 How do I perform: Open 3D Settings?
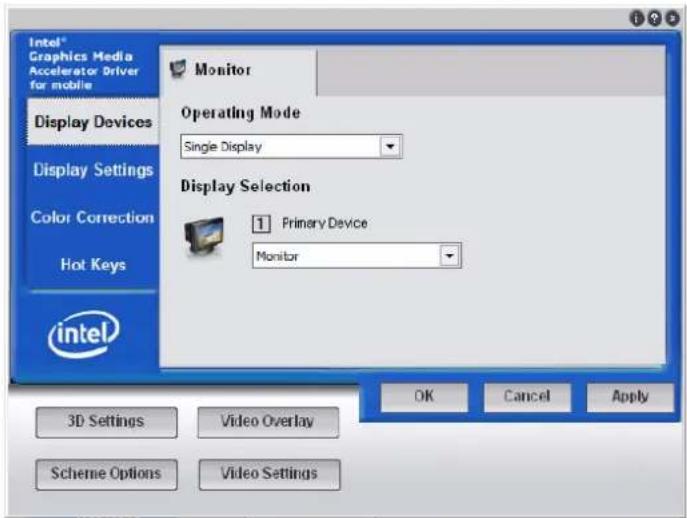[106, 422]
